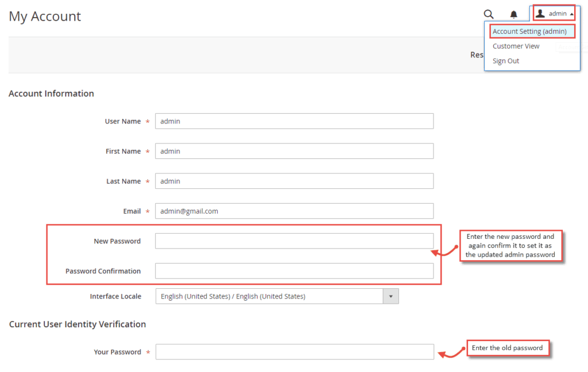
Task: Click the admin user avatar icon
Action: pyautogui.click(x=540, y=13)
